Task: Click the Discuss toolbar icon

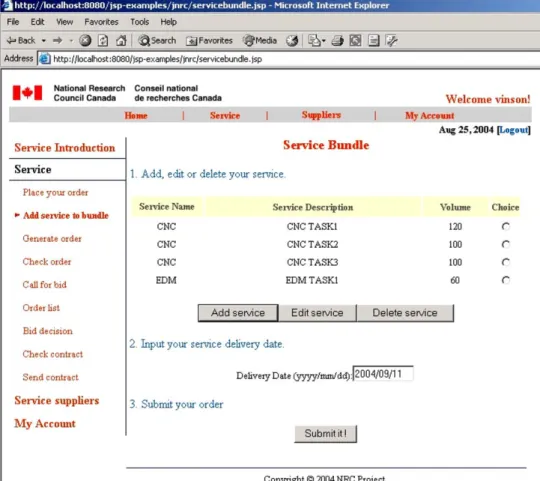Action: [374, 41]
